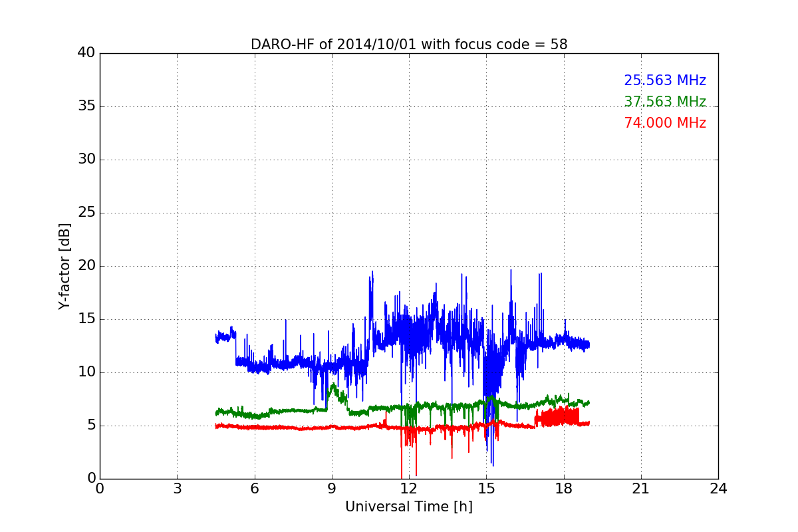Click x-axis tick label '12'
The height and width of the screenshot is (532, 798).
(x=409, y=489)
